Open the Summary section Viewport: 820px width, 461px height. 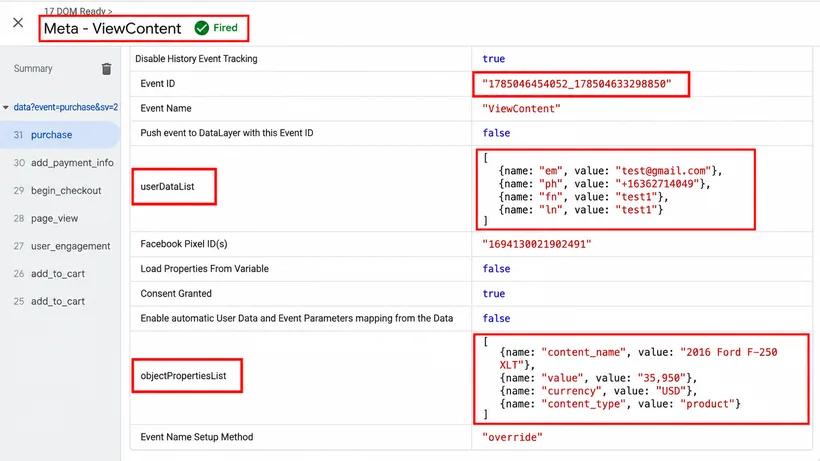click(x=33, y=68)
